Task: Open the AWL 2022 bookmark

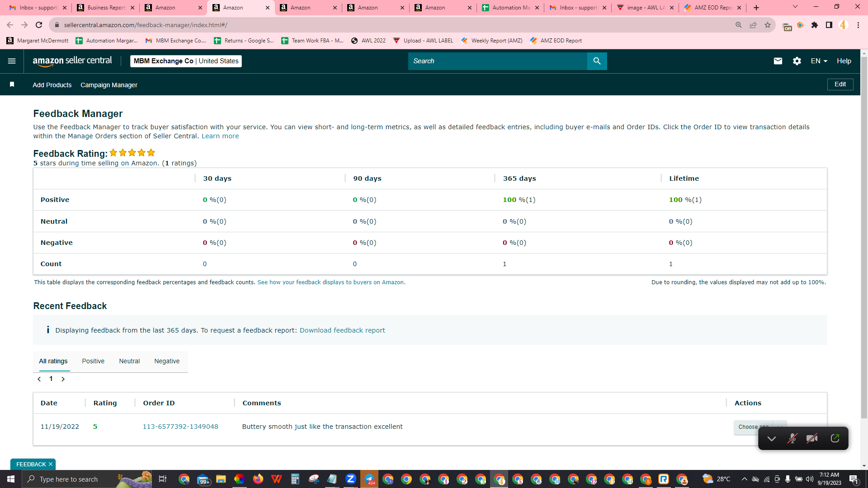Action: [x=368, y=41]
